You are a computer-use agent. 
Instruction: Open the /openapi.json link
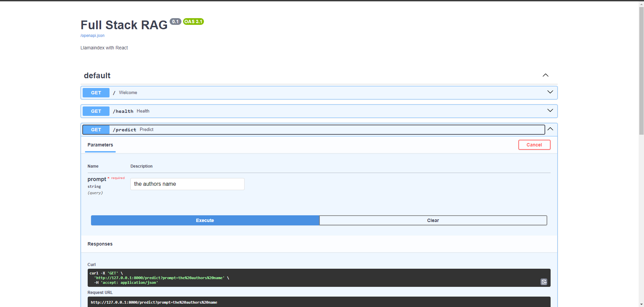point(92,36)
